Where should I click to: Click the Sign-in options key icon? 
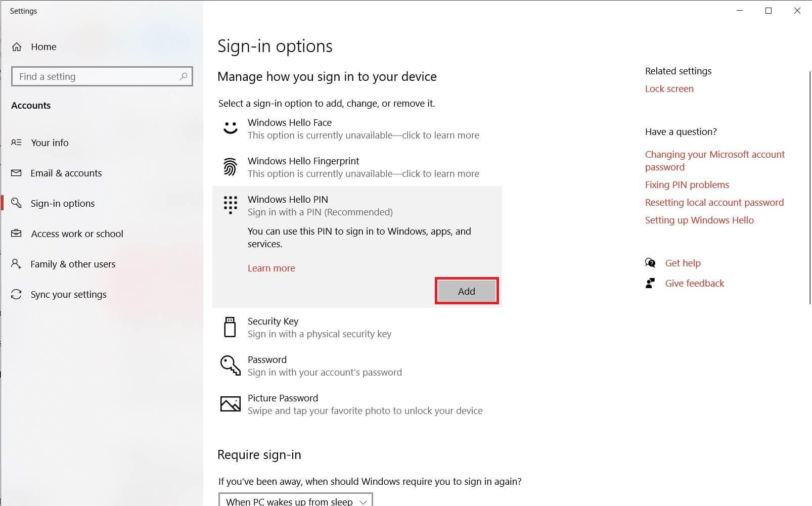(16, 203)
